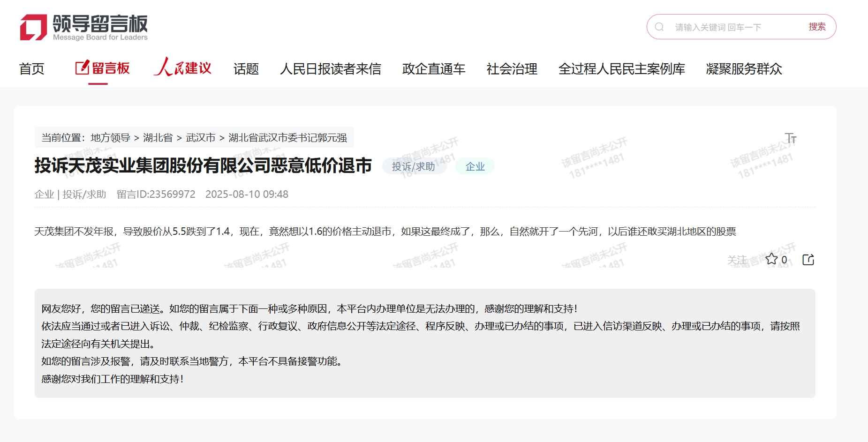Image resolution: width=868 pixels, height=442 pixels.
Task: Open 湖北省武汉市委书记郭元强 breadcrumb link
Action: point(287,138)
